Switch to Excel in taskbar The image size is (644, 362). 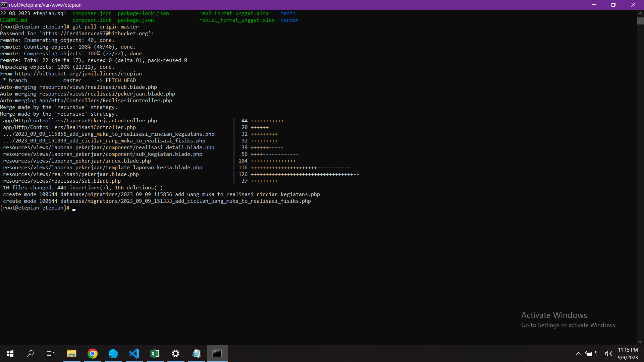click(x=155, y=354)
